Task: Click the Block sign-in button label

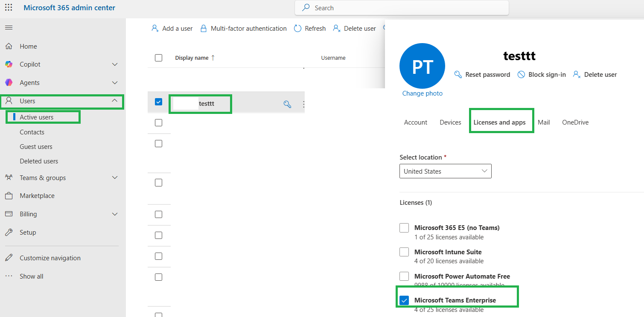Action: tap(547, 74)
